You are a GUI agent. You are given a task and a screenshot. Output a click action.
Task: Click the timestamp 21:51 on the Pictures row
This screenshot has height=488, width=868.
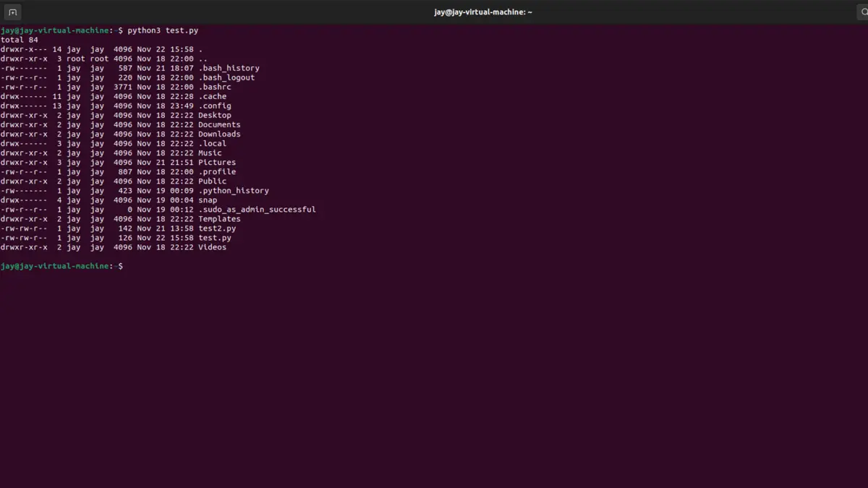click(182, 162)
